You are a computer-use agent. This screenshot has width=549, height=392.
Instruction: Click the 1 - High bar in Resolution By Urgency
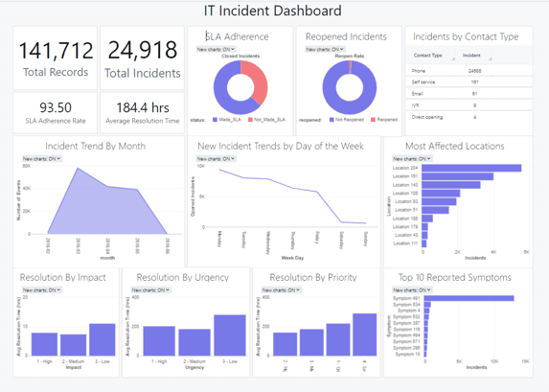(x=159, y=341)
